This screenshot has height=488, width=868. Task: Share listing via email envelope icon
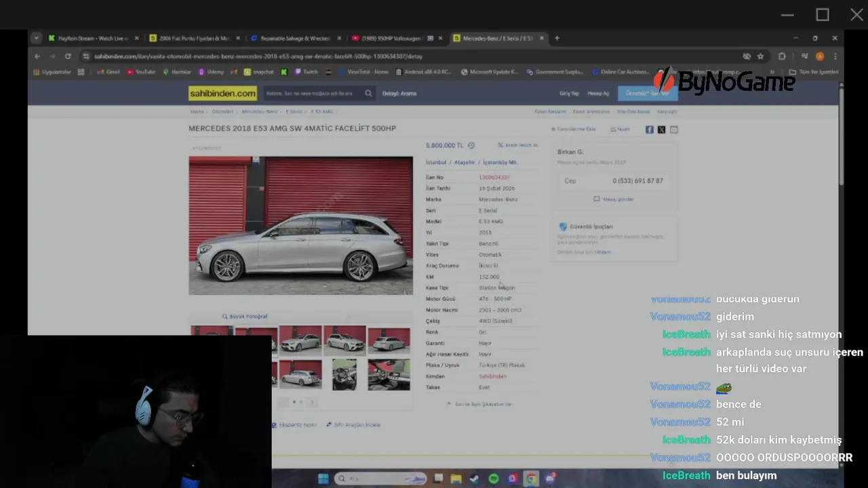pyautogui.click(x=673, y=129)
